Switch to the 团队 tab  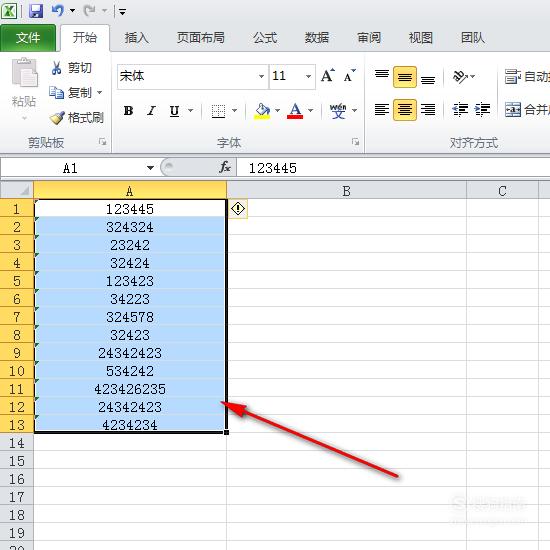473,38
